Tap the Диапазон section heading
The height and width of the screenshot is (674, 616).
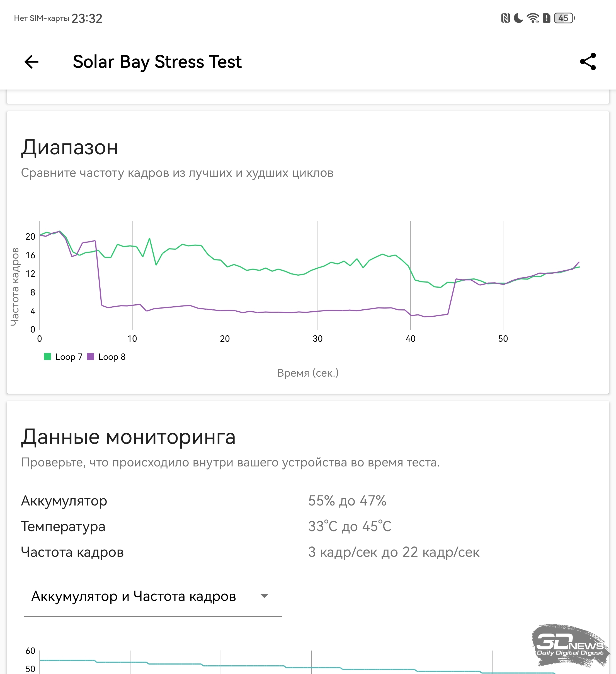[69, 147]
